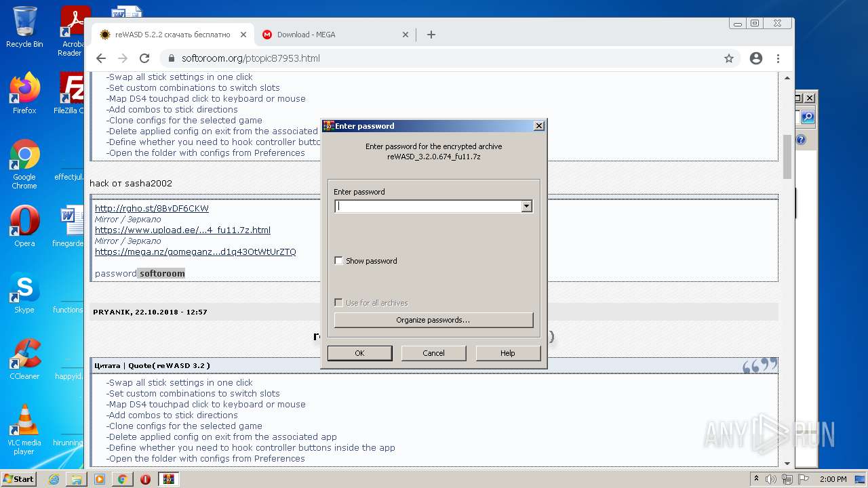Image resolution: width=868 pixels, height=488 pixels.
Task: Open Windows Explorer from the taskbar
Action: tap(77, 479)
